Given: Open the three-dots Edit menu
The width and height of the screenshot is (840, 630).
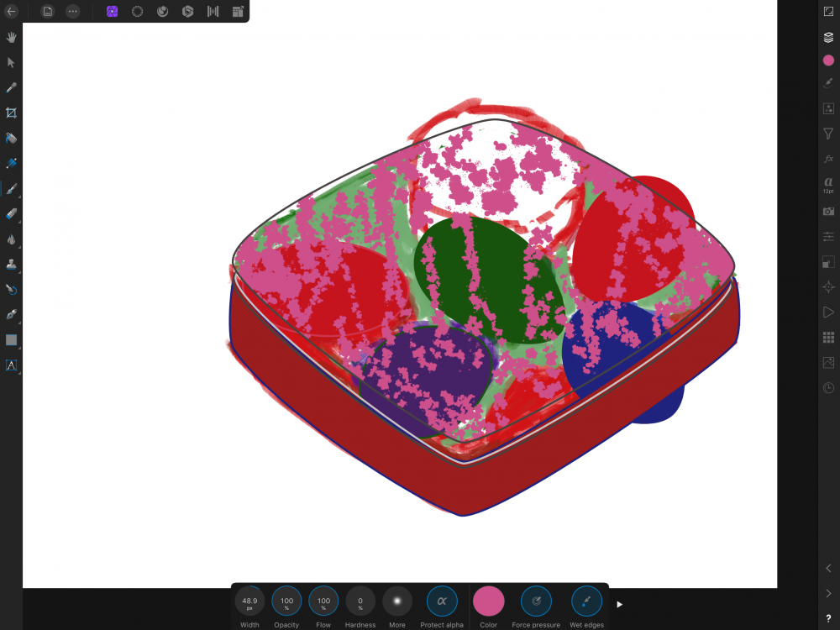Looking at the screenshot, I should tap(73, 11).
